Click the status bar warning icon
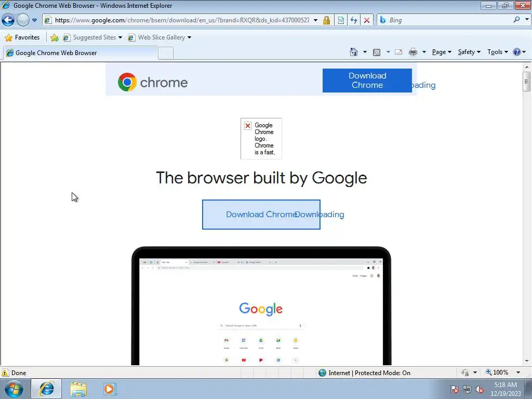The width and height of the screenshot is (532, 399). click(x=5, y=373)
